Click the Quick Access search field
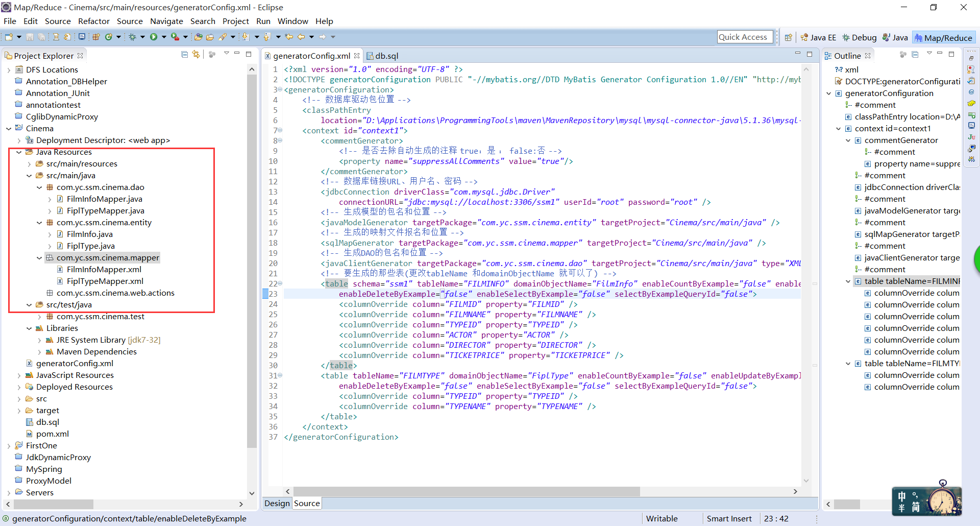 (745, 37)
